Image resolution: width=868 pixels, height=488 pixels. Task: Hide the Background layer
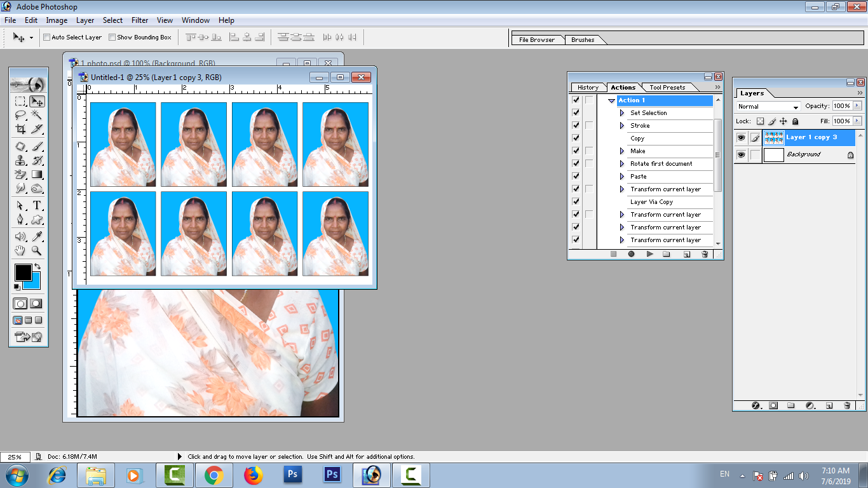point(741,154)
